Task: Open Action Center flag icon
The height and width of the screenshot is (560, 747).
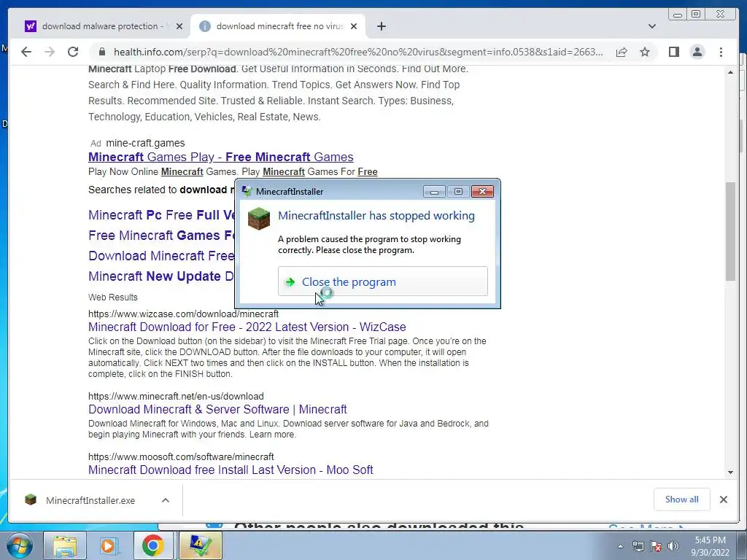Action: [x=656, y=546]
